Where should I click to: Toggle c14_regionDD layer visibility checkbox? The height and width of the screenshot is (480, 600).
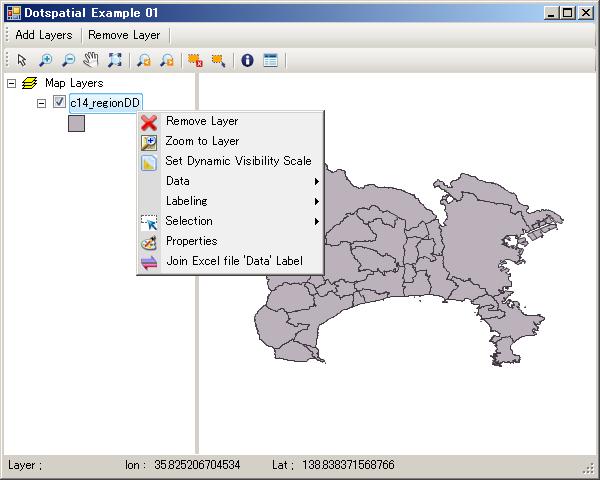tap(59, 102)
